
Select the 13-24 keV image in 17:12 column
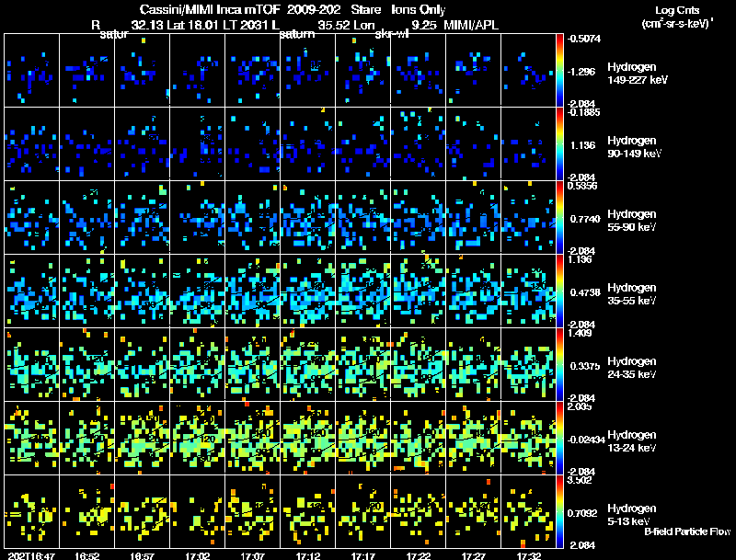[308, 438]
